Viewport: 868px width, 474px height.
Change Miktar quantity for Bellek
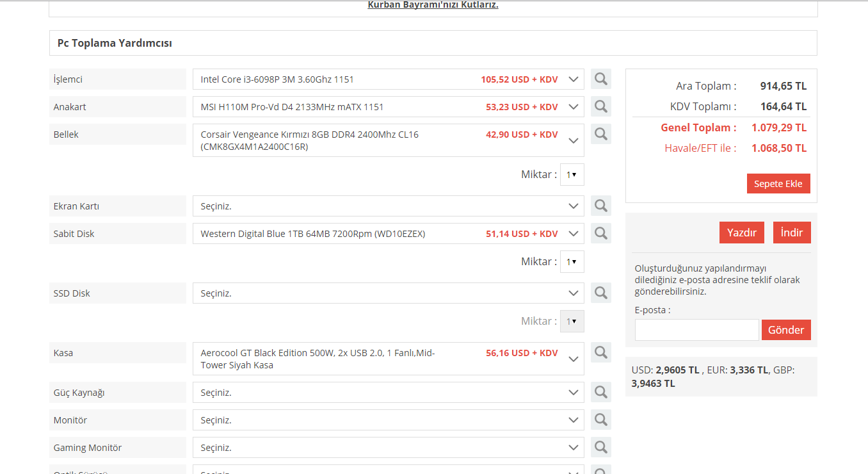click(572, 174)
